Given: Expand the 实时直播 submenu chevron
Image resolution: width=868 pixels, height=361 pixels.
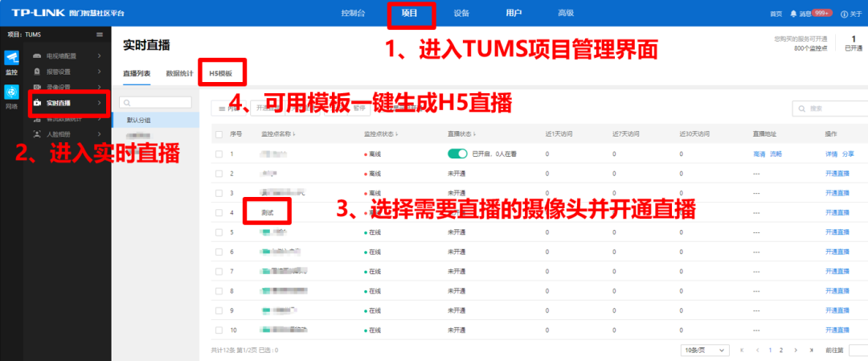Looking at the screenshot, I should click(99, 103).
